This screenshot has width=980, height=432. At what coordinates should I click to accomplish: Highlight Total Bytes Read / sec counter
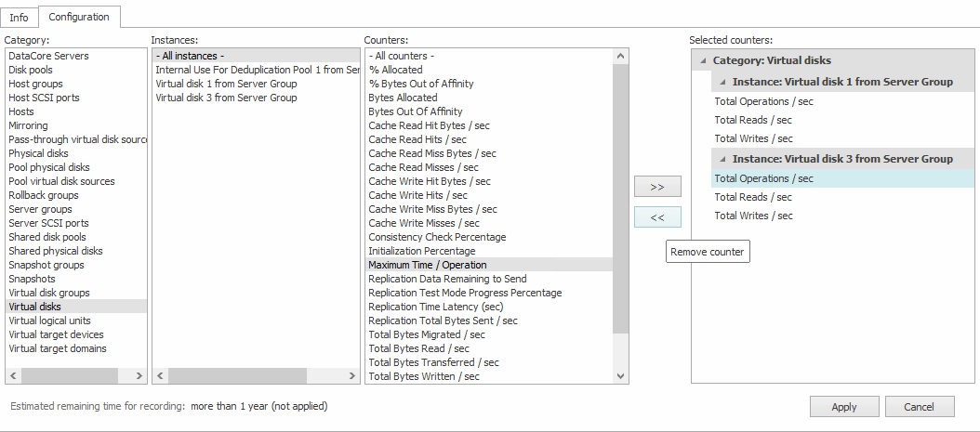point(420,348)
